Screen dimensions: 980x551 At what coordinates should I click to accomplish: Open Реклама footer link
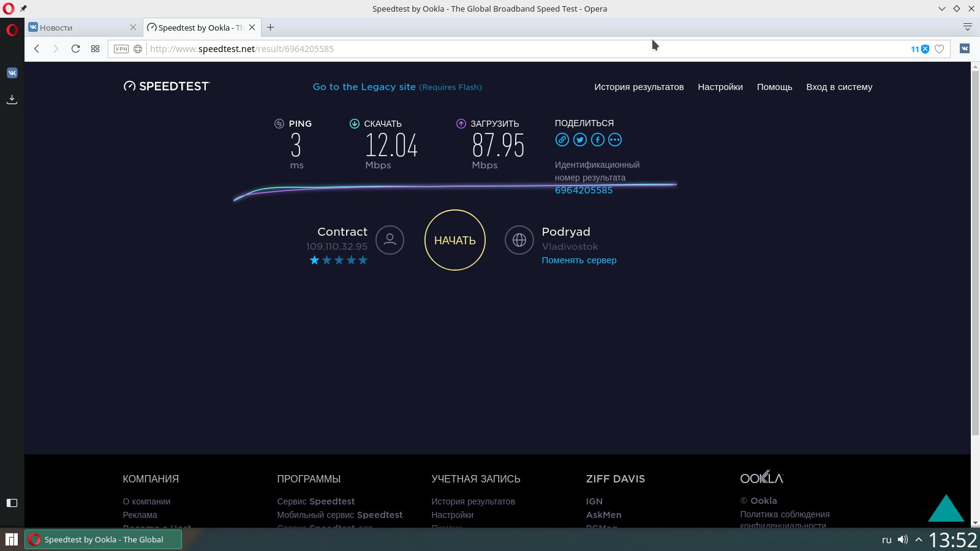click(140, 515)
